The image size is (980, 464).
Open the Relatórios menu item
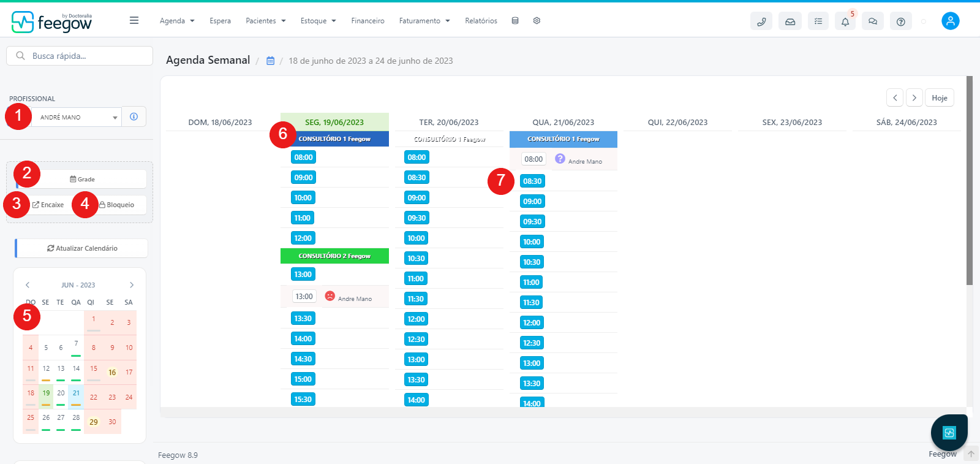pos(481,21)
